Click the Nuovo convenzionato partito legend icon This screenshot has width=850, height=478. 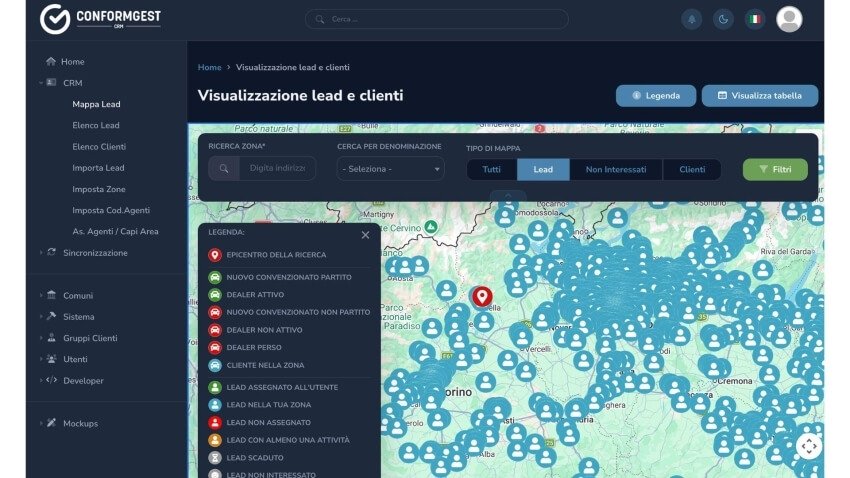(215, 277)
